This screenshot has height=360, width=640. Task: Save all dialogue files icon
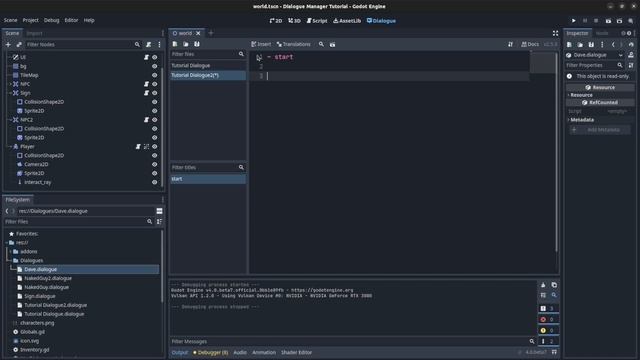(197, 44)
